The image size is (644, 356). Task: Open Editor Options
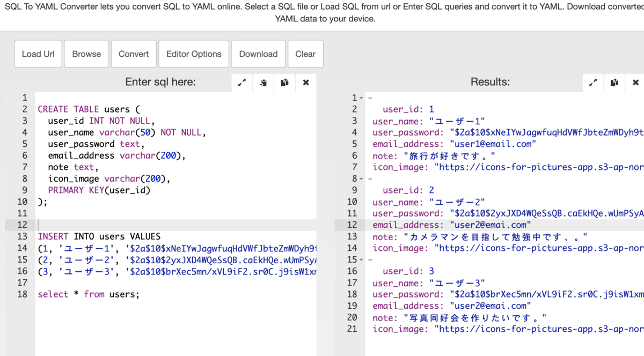[194, 54]
